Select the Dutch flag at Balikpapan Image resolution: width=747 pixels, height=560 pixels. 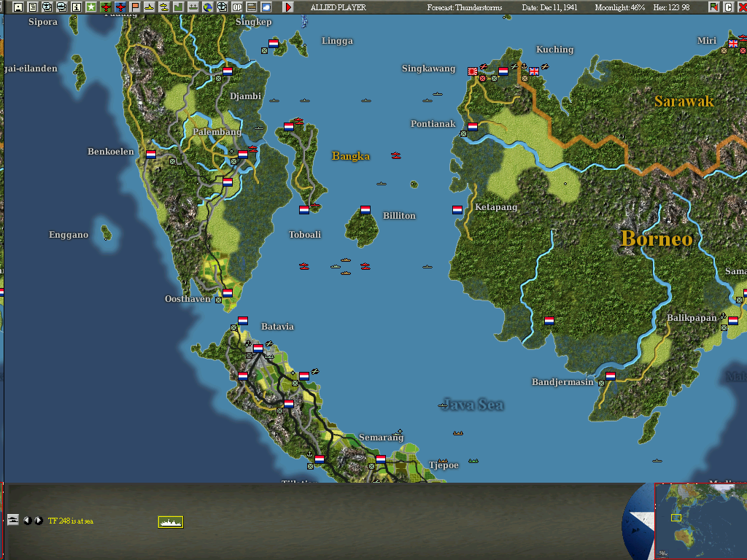[733, 321]
